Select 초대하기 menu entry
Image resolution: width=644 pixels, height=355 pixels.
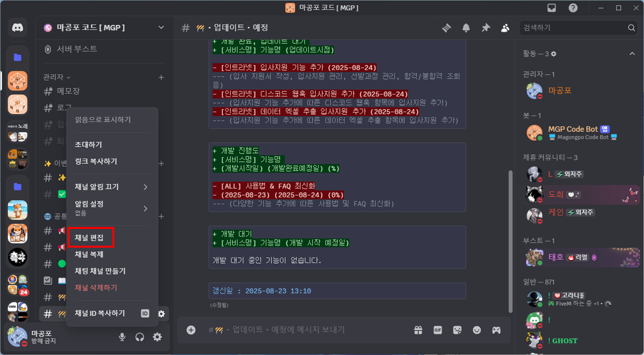112,144
